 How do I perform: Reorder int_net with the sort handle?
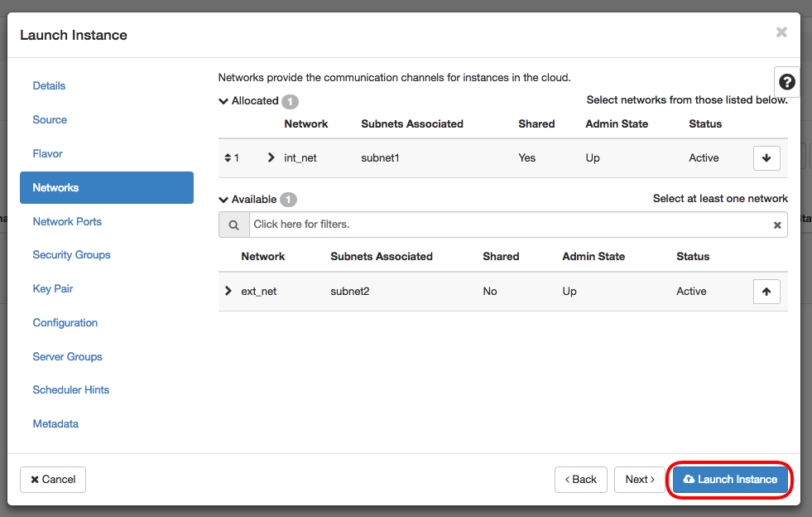pyautogui.click(x=228, y=157)
